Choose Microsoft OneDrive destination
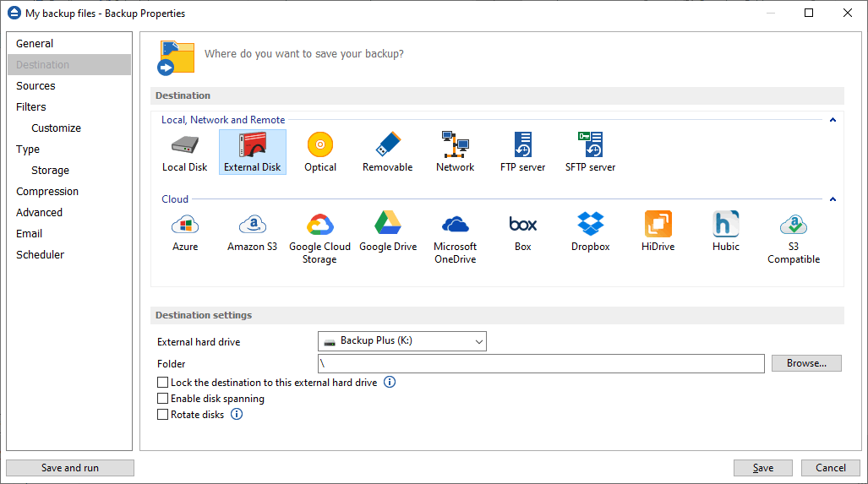The width and height of the screenshot is (868, 484). 455,238
